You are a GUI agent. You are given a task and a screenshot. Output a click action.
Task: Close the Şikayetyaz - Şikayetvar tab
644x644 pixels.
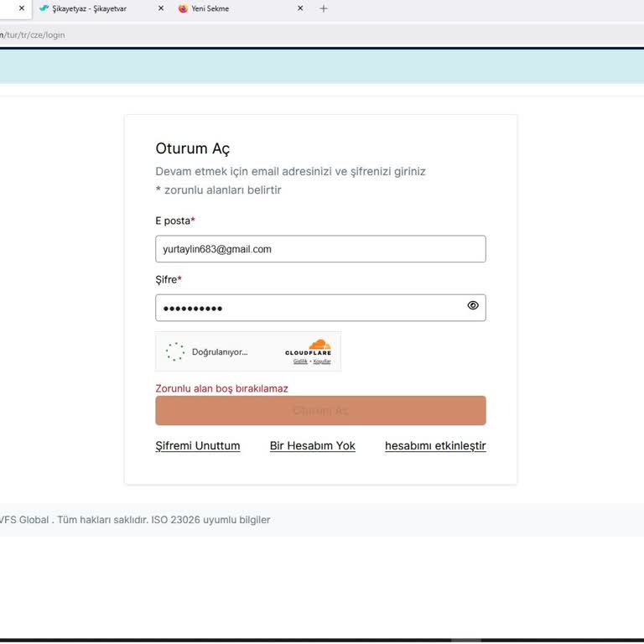coord(161,8)
